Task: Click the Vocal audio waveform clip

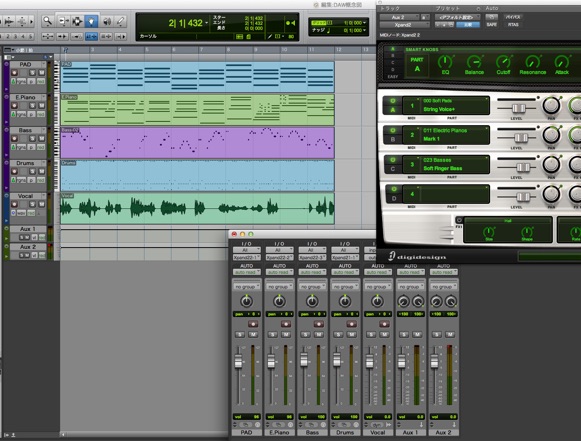Action: (197, 208)
